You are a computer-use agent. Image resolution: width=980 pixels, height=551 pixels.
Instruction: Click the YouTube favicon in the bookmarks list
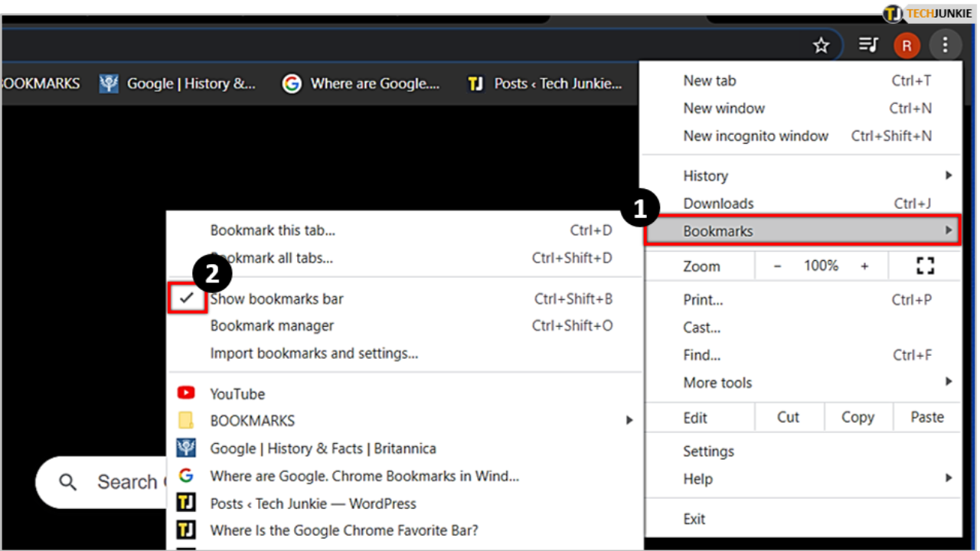tap(186, 393)
